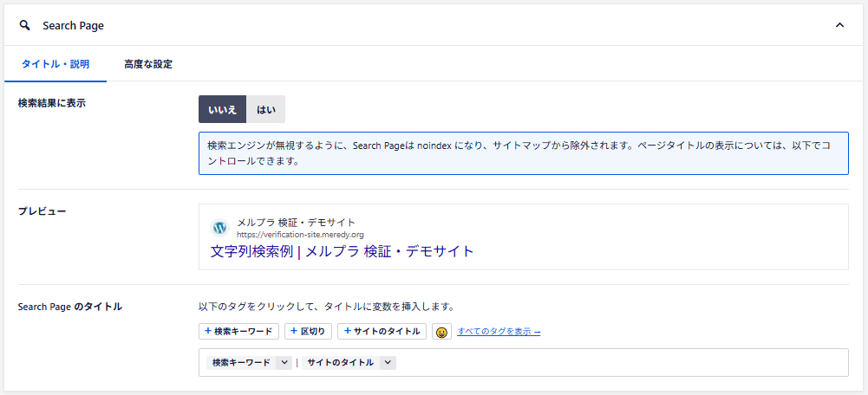Image resolution: width=868 pixels, height=395 pixels.
Task: Click the WordPress logo in the preview
Action: point(220,228)
